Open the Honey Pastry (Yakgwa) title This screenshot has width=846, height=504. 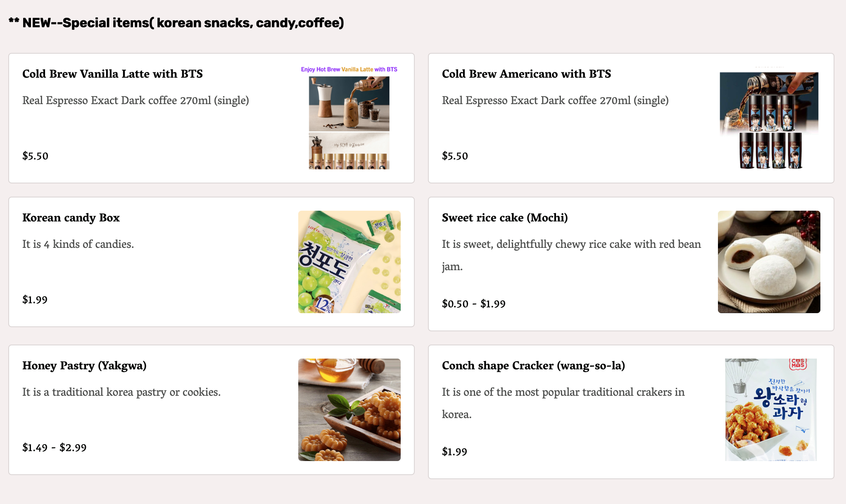84,366
